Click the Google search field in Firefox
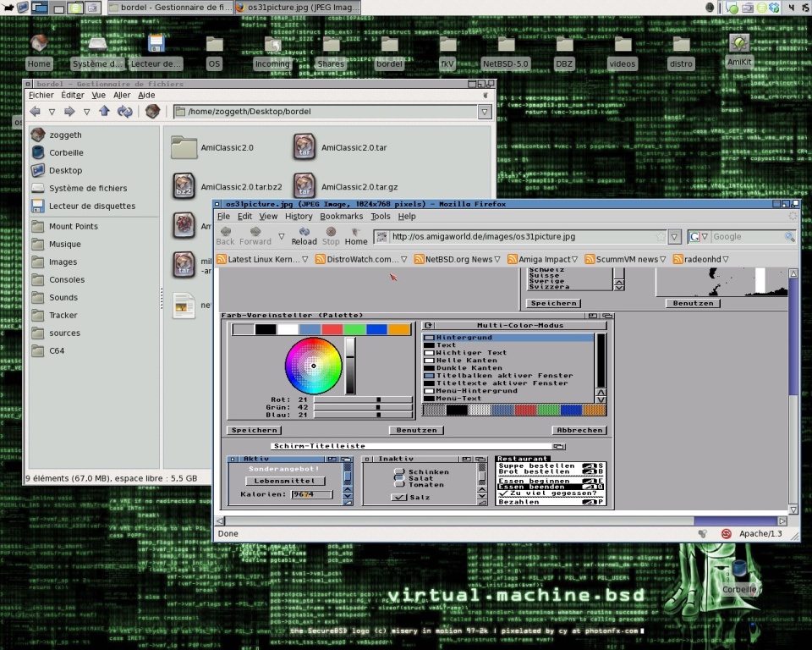812x650 pixels. 747,237
